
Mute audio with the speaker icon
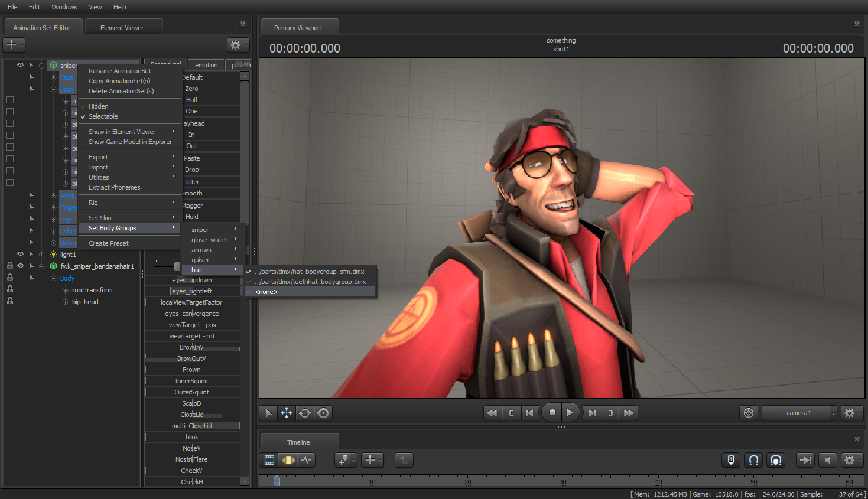[828, 460]
